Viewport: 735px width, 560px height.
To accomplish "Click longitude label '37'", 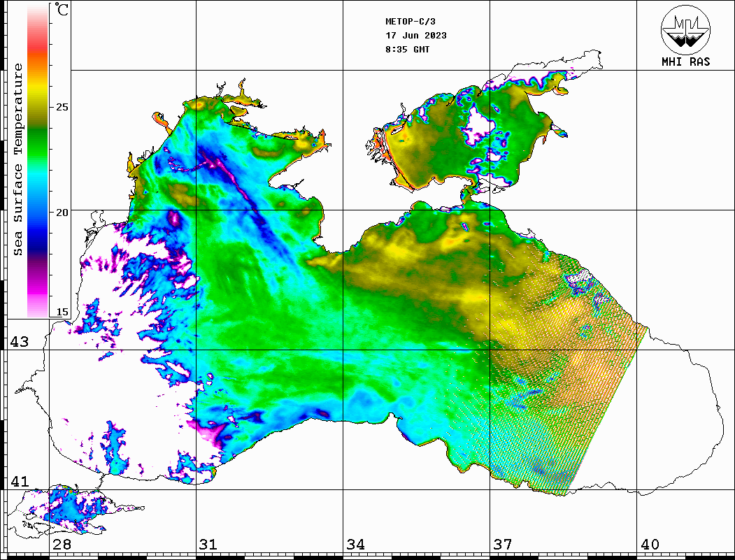I will point(503,545).
